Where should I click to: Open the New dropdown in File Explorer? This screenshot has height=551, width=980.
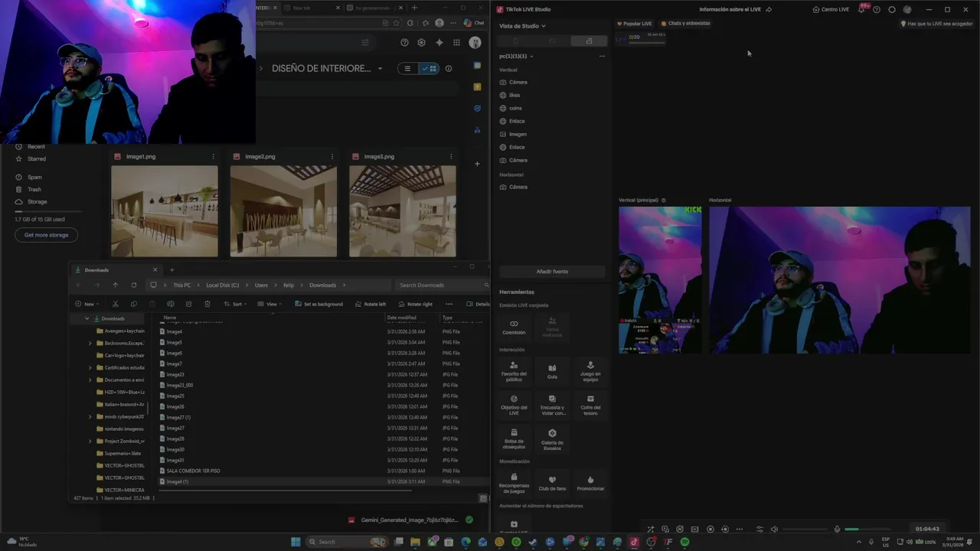tap(87, 304)
